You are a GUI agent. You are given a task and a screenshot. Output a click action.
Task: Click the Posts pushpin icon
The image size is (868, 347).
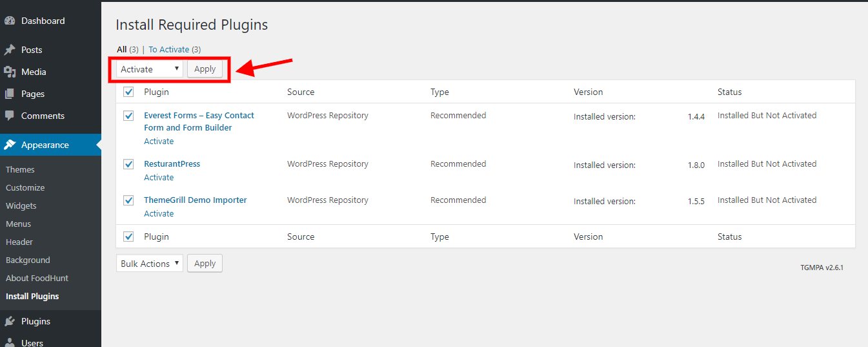[10, 50]
